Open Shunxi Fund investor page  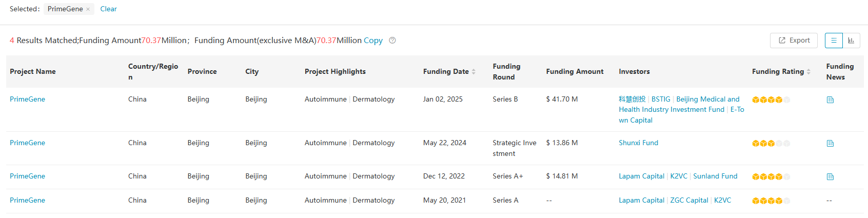pyautogui.click(x=638, y=143)
